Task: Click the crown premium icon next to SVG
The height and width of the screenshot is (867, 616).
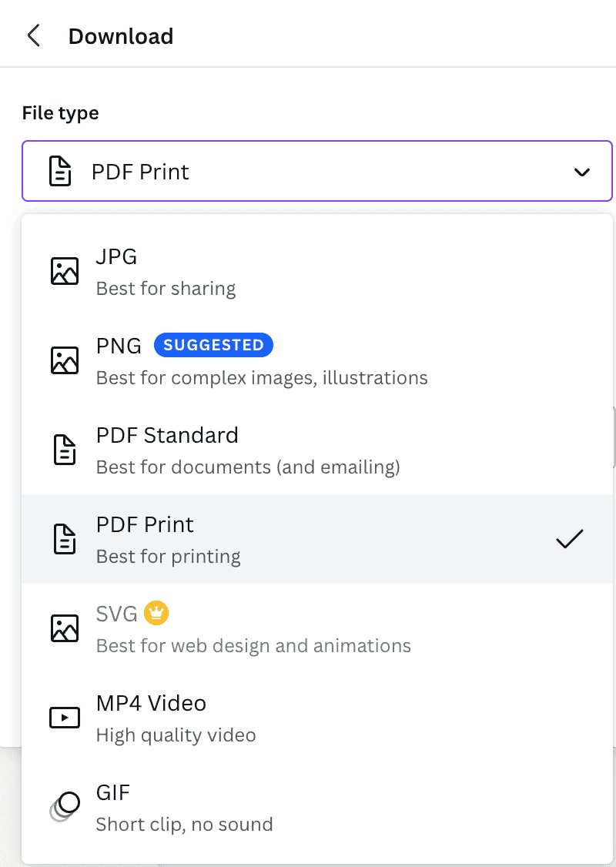Action: point(156,614)
